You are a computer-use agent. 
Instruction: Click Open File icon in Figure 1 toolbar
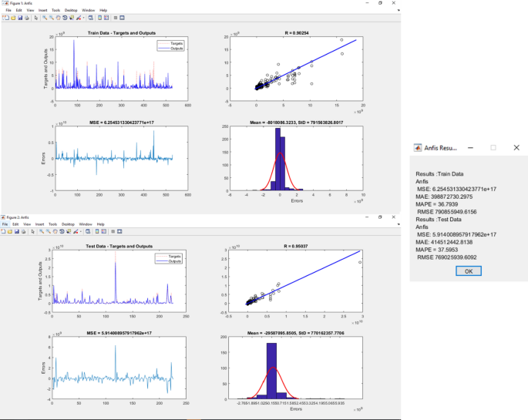[x=13, y=18]
